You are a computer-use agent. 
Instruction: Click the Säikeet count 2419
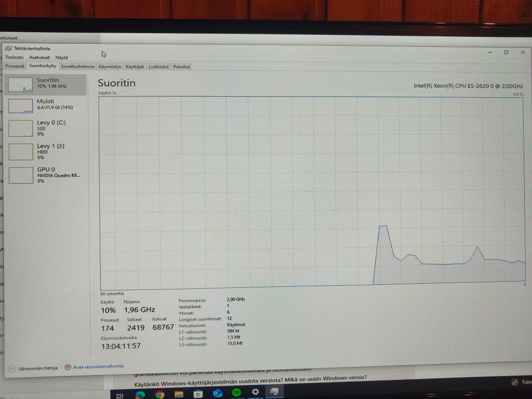point(136,328)
